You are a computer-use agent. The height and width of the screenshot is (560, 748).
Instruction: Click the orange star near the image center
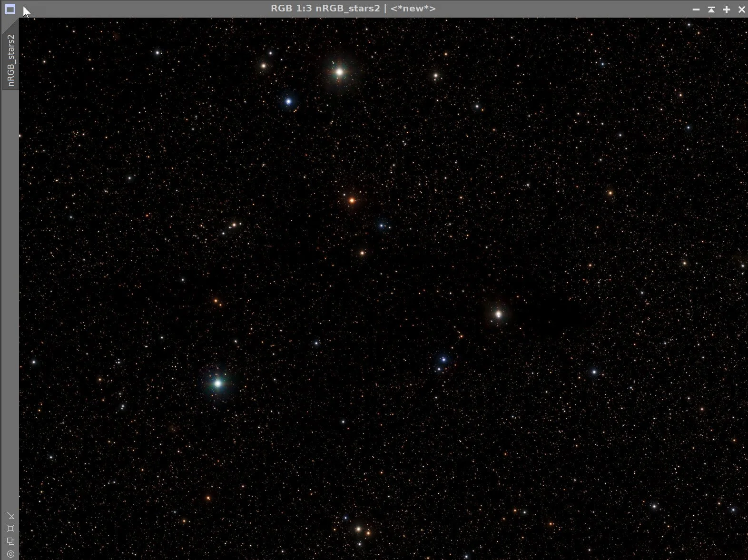coord(352,201)
